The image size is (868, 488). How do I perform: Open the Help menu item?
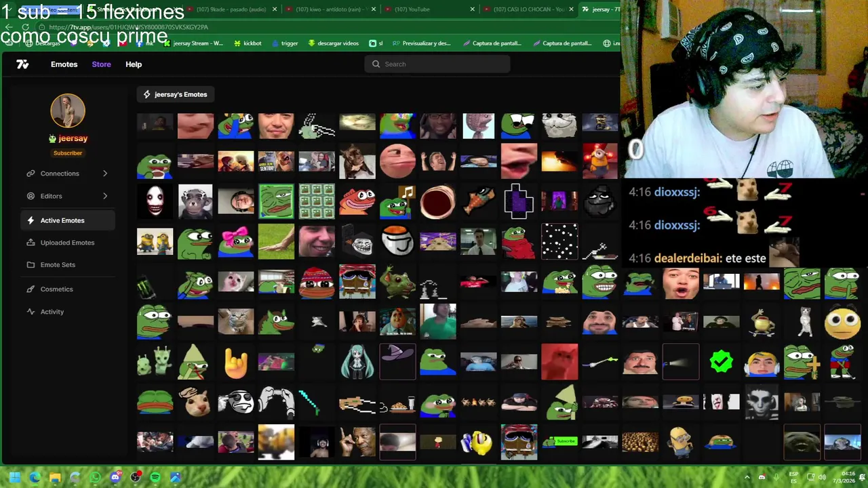(x=134, y=64)
